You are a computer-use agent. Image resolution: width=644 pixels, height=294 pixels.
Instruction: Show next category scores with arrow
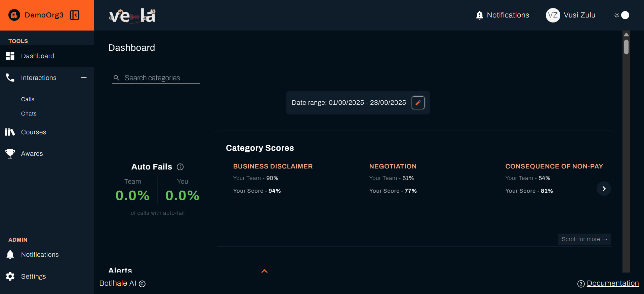604,189
